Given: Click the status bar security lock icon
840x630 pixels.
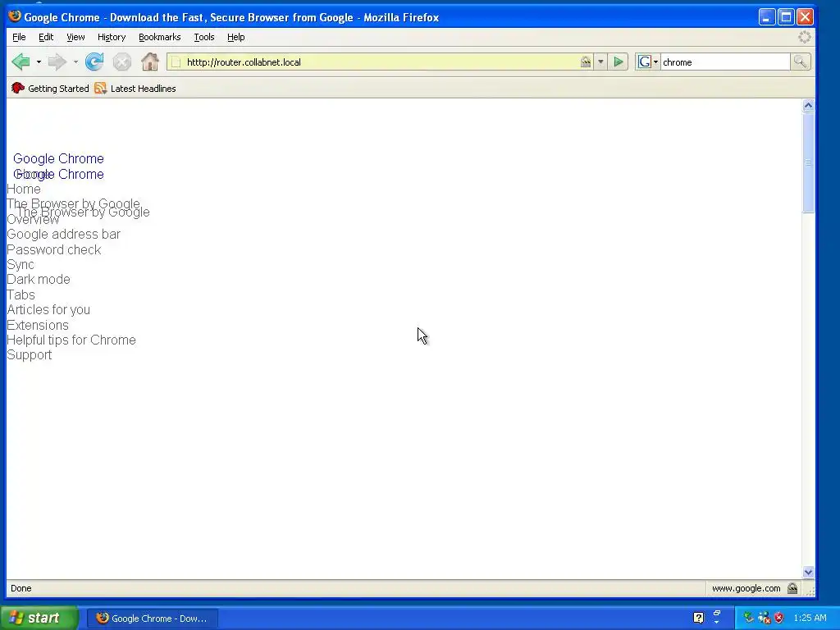Looking at the screenshot, I should pyautogui.click(x=792, y=588).
